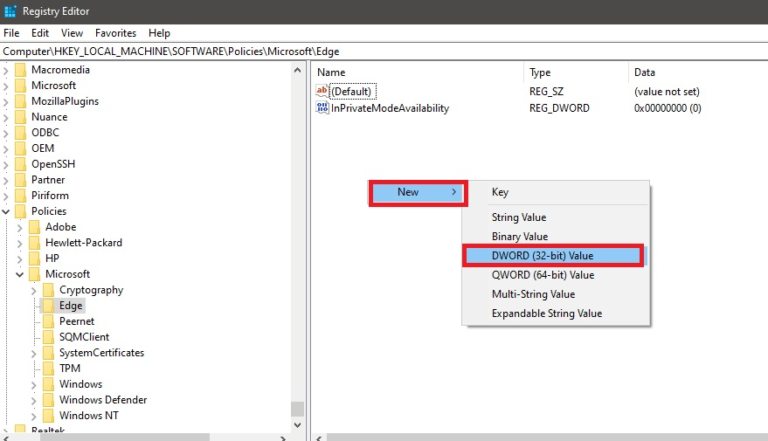Screen dimensions: 768x441
Task: Expand the SystemCertificates key
Action: click(x=34, y=353)
